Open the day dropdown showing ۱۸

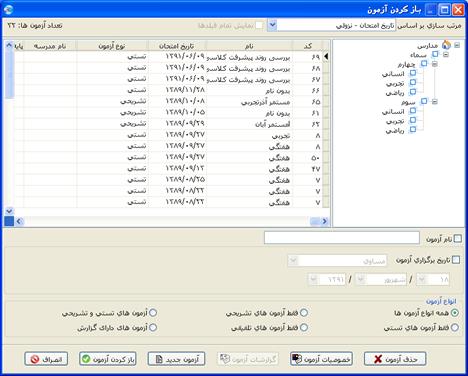point(422,279)
